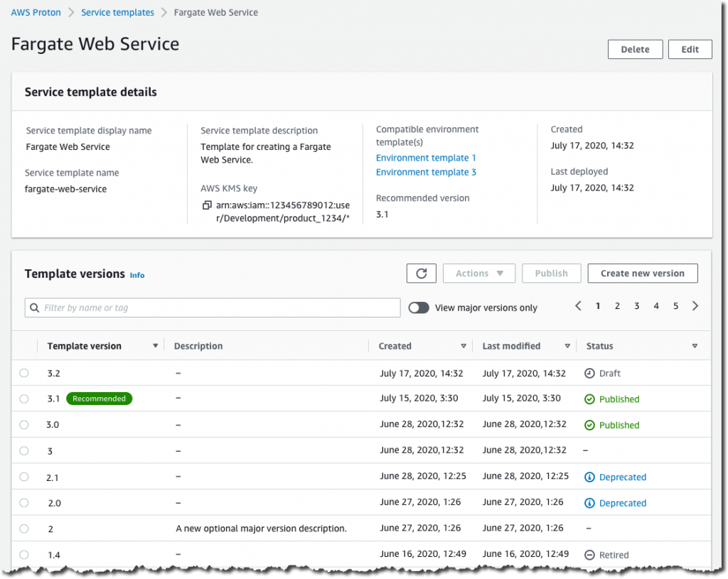This screenshot has height=579, width=728.
Task: Open Service templates breadcrumb link
Action: click(x=117, y=13)
